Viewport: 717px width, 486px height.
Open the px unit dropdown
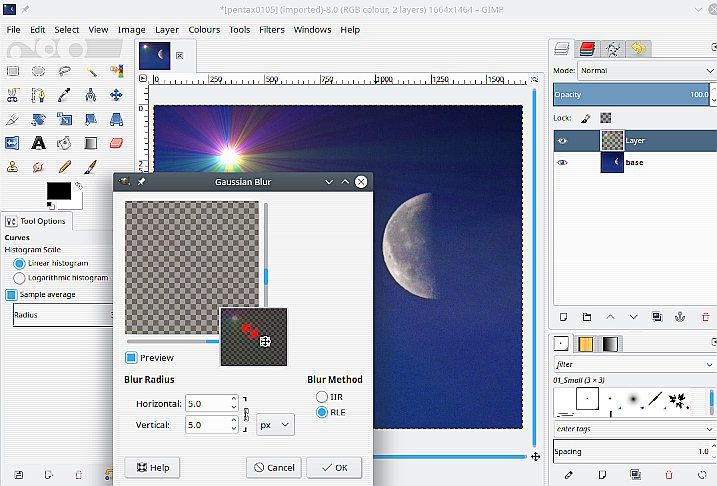[x=275, y=425]
